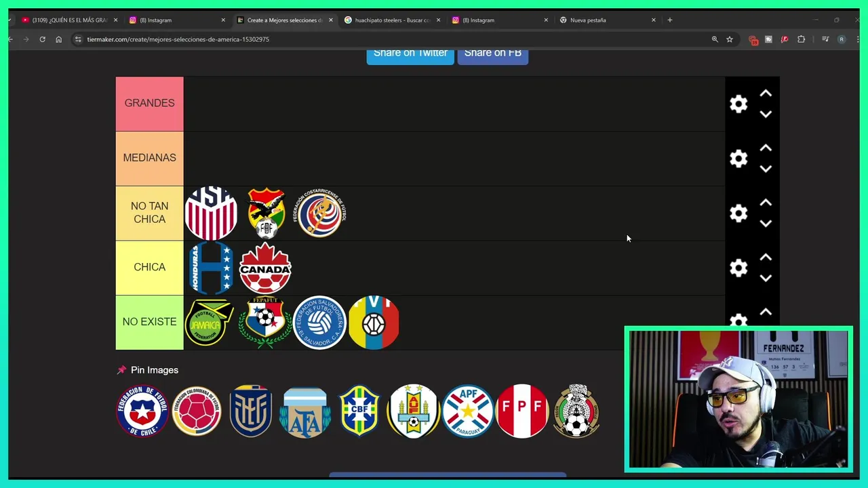
Task: Click the GRANDES tier label
Action: click(x=149, y=103)
